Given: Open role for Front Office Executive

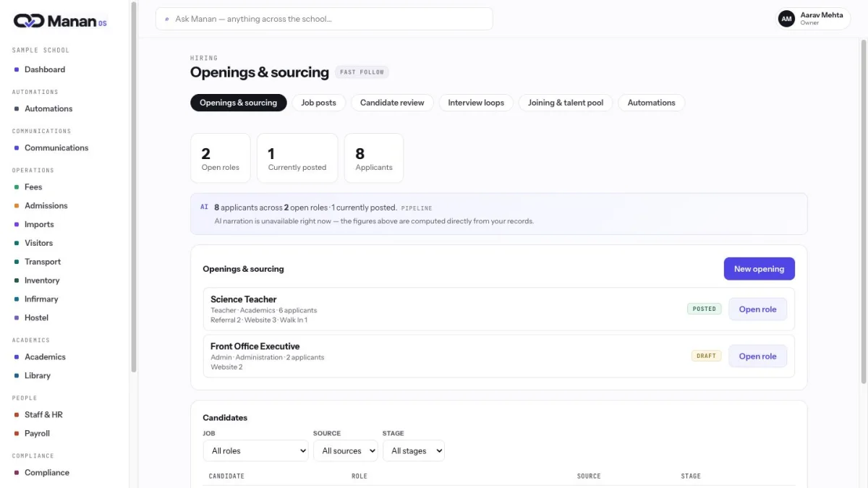Looking at the screenshot, I should pyautogui.click(x=757, y=356).
